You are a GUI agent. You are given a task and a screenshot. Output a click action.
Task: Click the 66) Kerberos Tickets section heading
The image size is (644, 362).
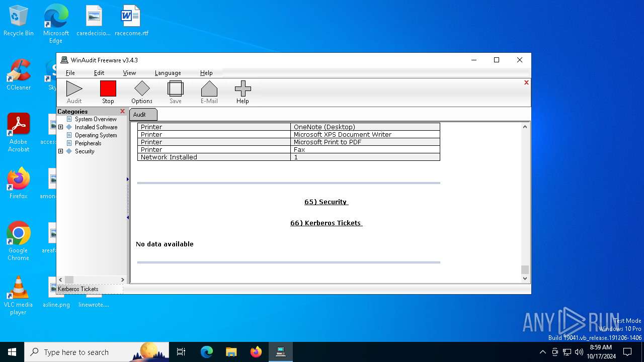tap(326, 223)
